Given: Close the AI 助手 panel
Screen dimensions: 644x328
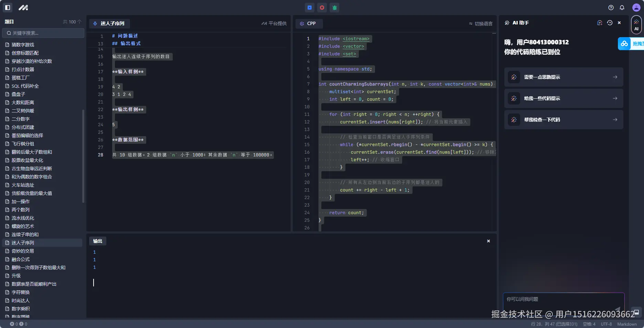Looking at the screenshot, I should tap(619, 23).
